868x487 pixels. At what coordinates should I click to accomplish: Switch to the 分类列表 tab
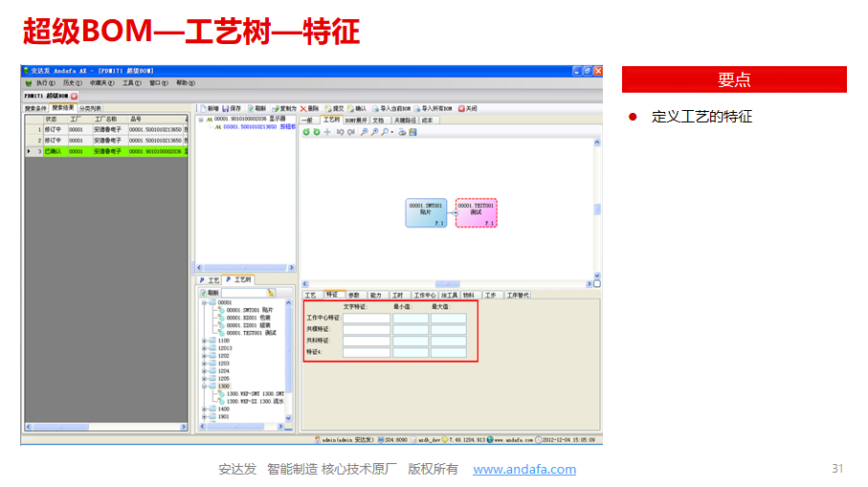tap(90, 108)
